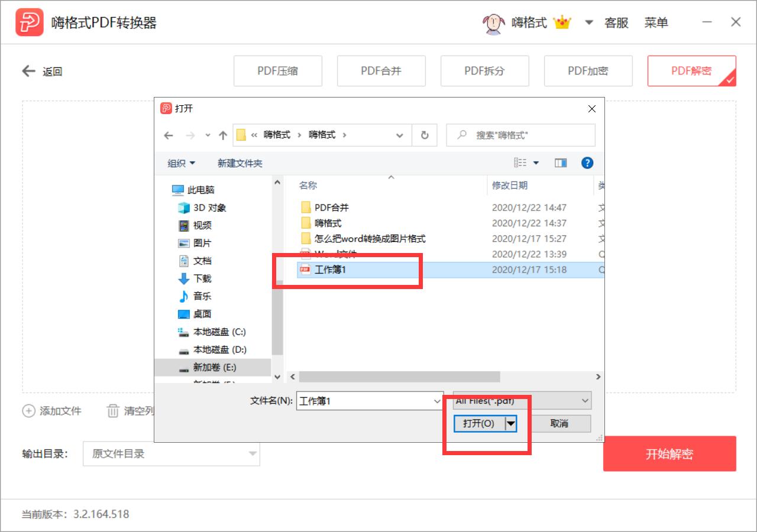Click the 工作簿1 PDF file icon
This screenshot has width=757, height=532.
coord(305,270)
